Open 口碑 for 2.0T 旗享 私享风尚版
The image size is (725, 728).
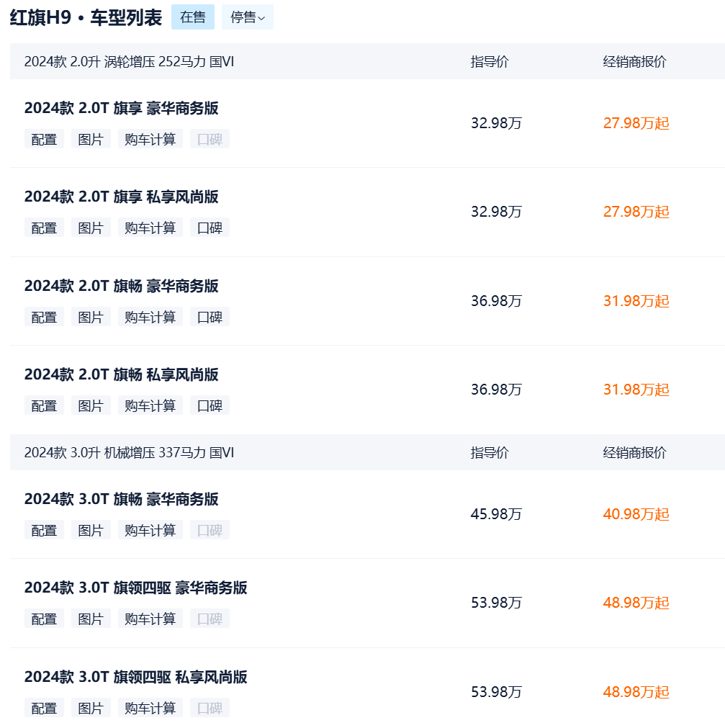click(210, 228)
